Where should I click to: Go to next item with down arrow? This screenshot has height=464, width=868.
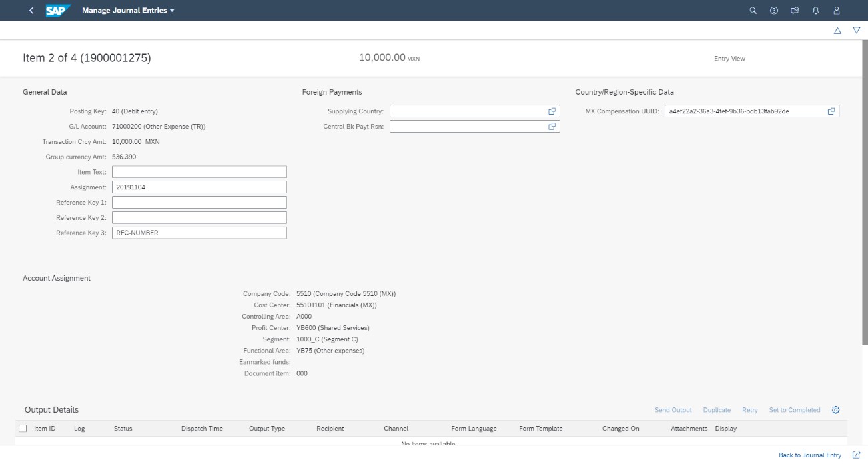857,31
